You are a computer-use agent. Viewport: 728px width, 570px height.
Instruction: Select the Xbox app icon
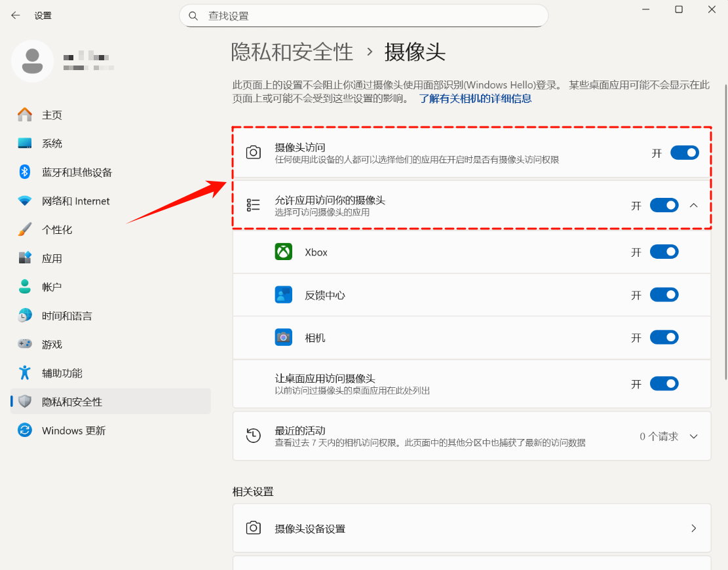tap(284, 252)
